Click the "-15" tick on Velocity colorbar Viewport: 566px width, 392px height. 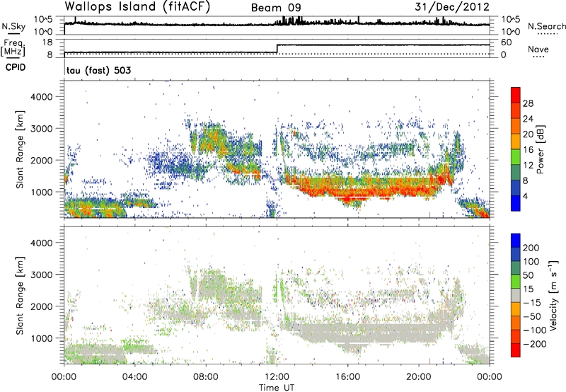(532, 303)
